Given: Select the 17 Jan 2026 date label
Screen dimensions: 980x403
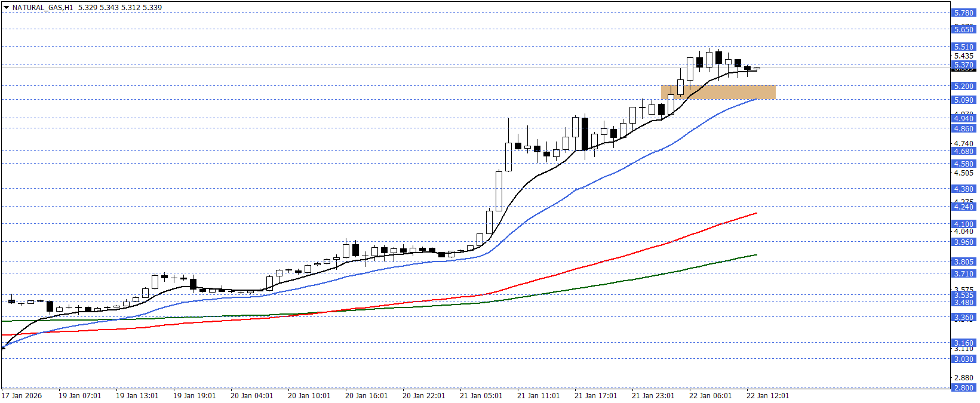Looking at the screenshot, I should click(21, 395).
